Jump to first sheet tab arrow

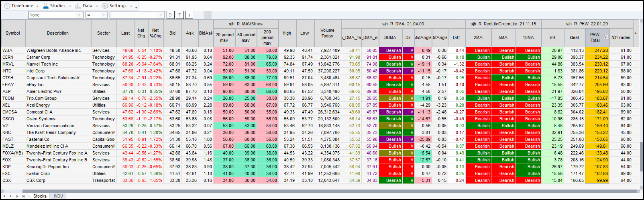click(x=4, y=196)
